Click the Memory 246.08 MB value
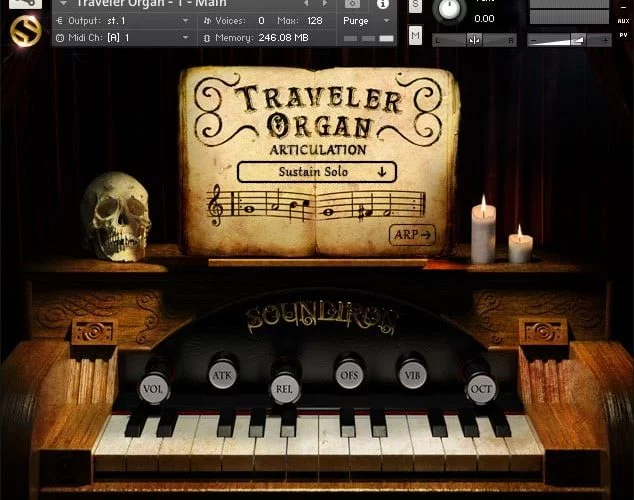 point(283,38)
